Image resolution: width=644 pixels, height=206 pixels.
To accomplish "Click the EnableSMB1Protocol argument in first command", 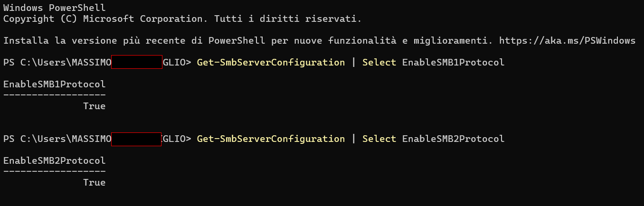I will coord(453,63).
